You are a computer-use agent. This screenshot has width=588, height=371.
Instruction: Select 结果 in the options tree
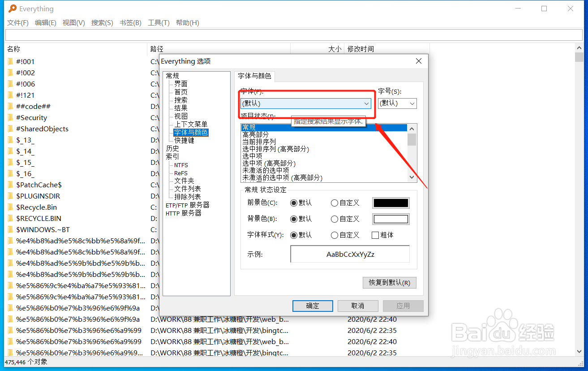181,108
